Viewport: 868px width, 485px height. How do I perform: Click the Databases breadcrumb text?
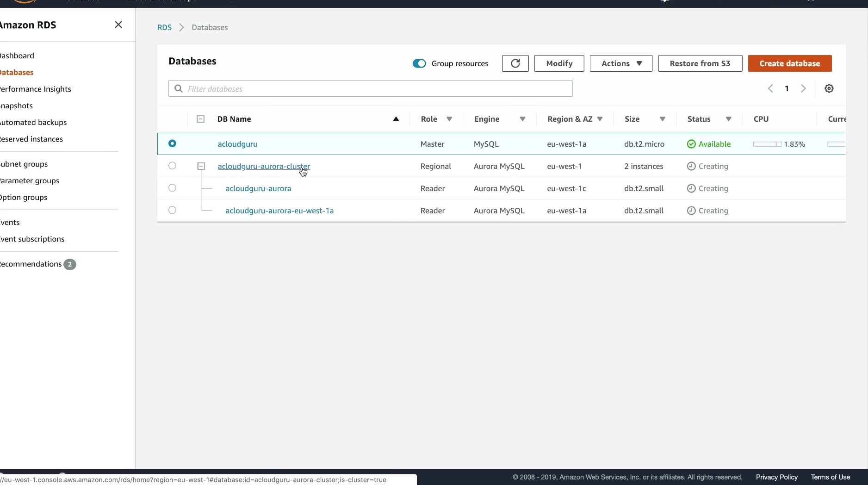click(x=210, y=27)
